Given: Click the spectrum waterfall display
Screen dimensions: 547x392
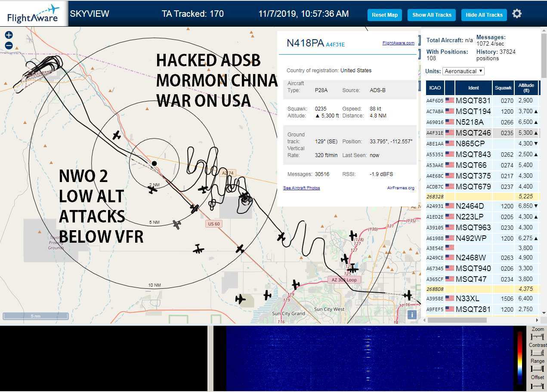Looking at the screenshot, I should pyautogui.click(x=370, y=358).
